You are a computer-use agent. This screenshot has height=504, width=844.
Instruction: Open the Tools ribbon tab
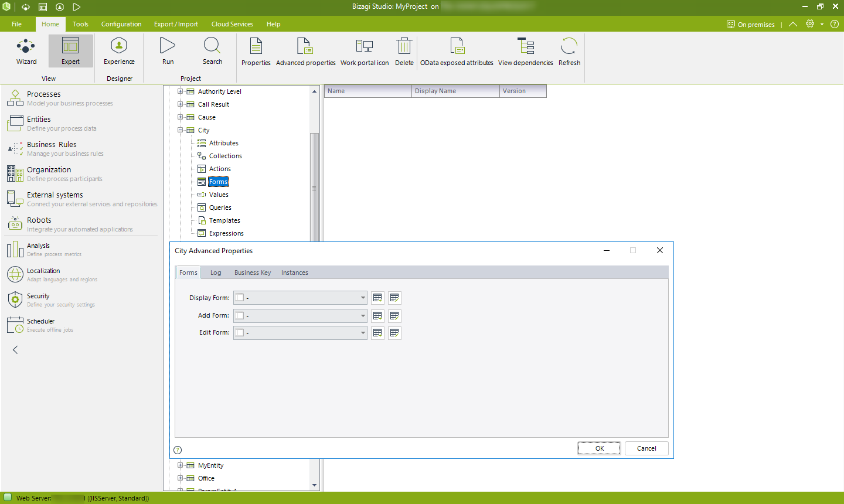pyautogui.click(x=80, y=24)
